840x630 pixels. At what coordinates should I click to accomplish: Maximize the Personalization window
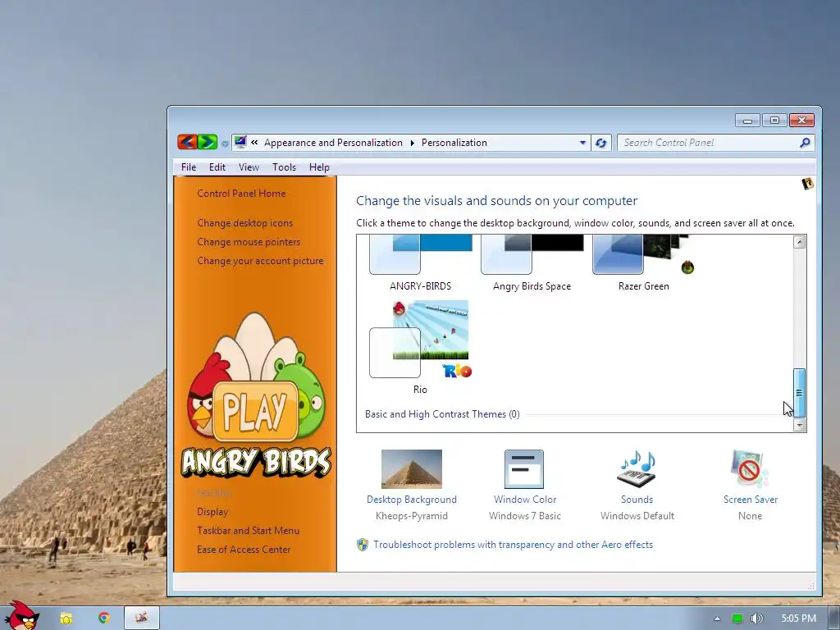[x=774, y=121]
